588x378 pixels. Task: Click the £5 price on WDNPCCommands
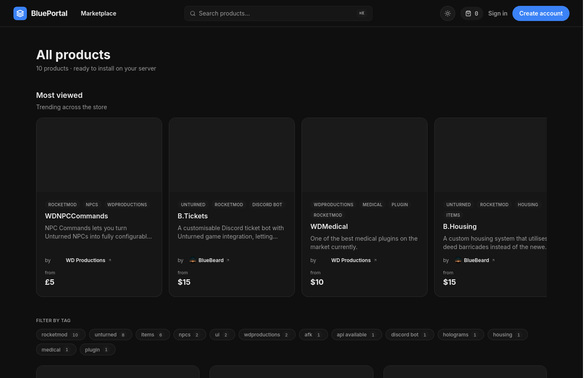(50, 282)
